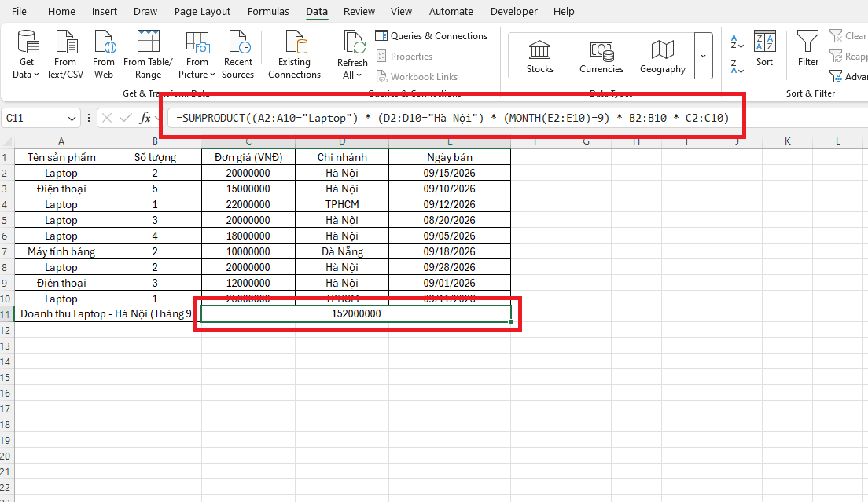Click the Insert Function fx icon
The height and width of the screenshot is (502, 868).
pos(145,118)
